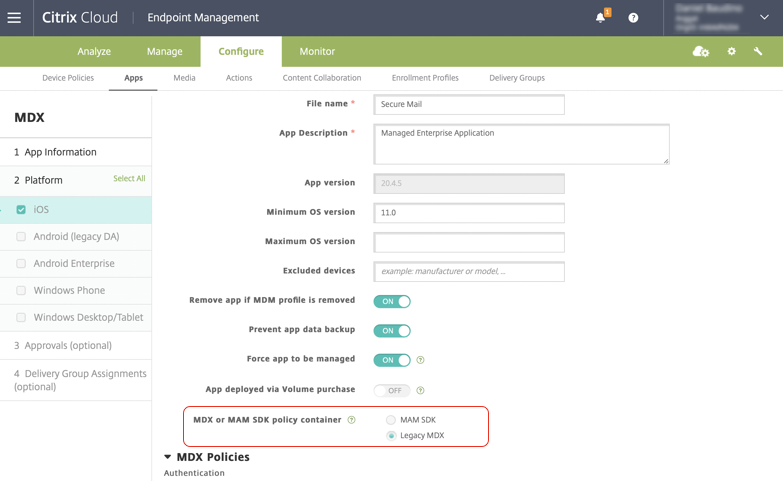Open the hamburger navigation menu
This screenshot has width=783, height=481.
(x=14, y=18)
